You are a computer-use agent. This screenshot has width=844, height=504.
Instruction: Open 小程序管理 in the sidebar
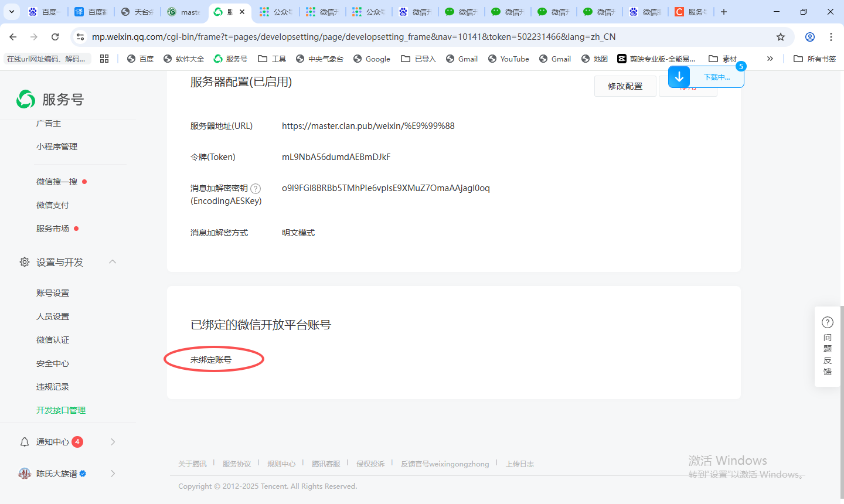click(x=57, y=147)
